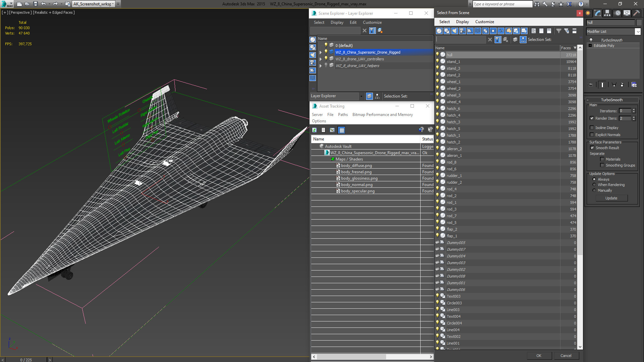The width and height of the screenshot is (644, 362).
Task: Click Select Invert icon in Select From Scene
Action: (549, 31)
